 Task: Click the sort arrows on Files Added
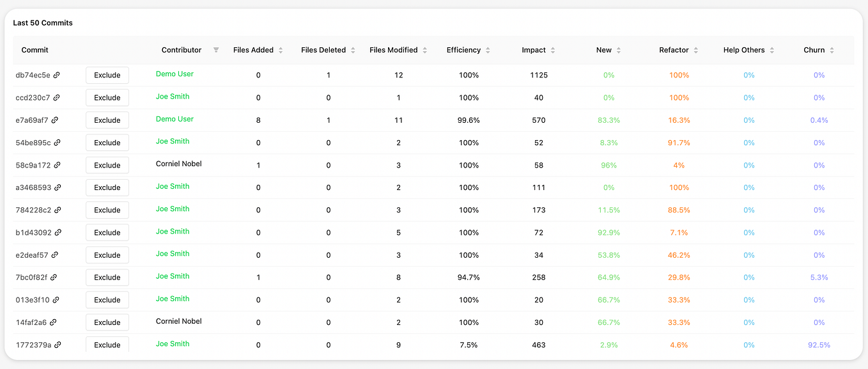[280, 50]
